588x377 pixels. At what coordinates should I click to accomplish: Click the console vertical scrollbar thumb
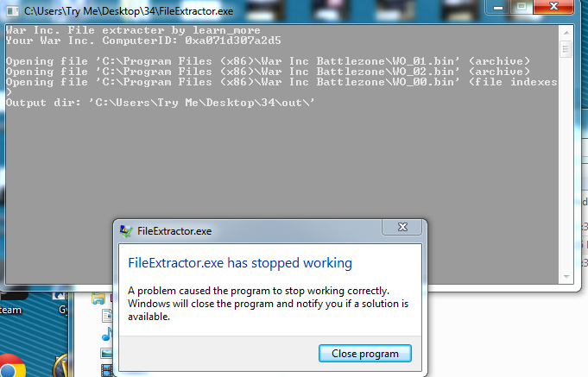(566, 48)
